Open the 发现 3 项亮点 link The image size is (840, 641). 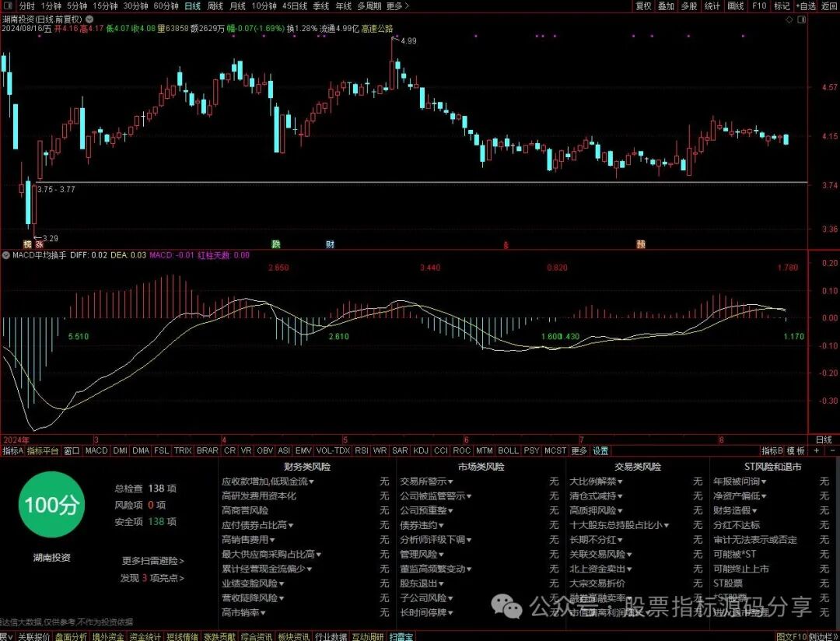coord(152,578)
